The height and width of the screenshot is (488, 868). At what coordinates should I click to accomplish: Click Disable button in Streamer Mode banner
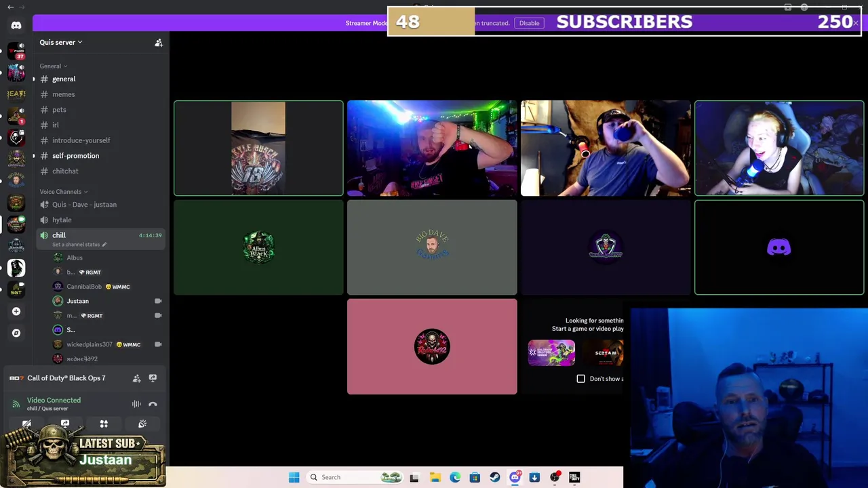click(x=529, y=23)
